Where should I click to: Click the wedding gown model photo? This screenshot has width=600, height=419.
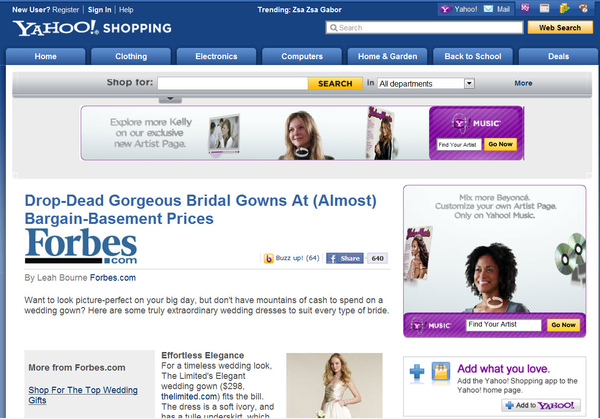[334, 385]
